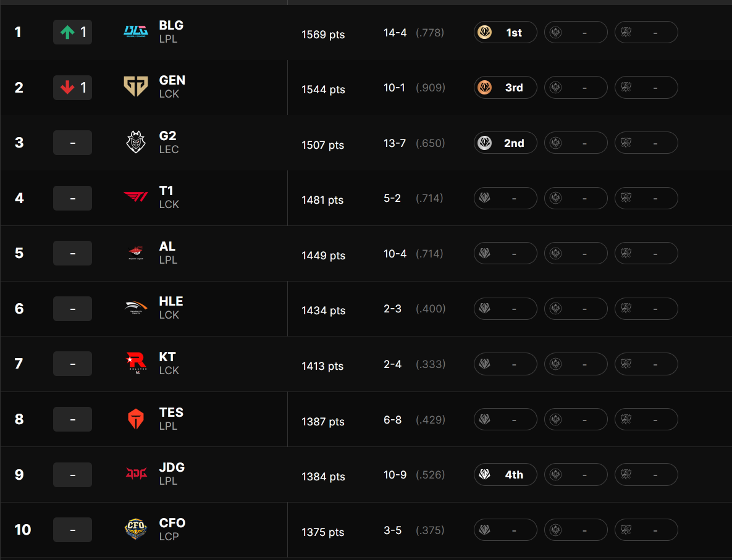Open BLG's 1st place tournament badge
This screenshot has height=560, width=732.
coord(505,32)
